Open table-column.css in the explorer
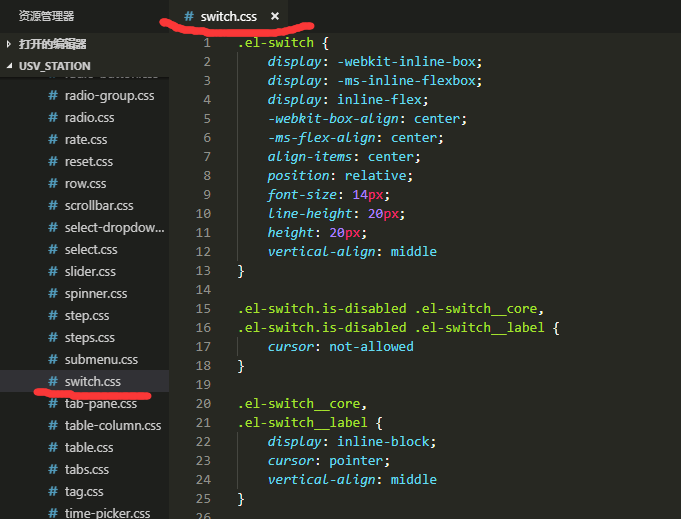Image resolution: width=681 pixels, height=519 pixels. 113,426
